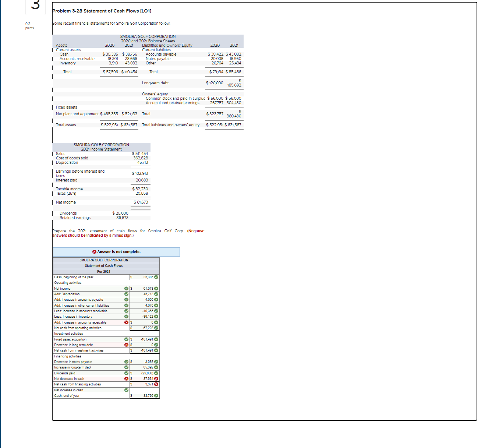Click the checkmark beside Less: Increase in inventory
Image resolution: width=485 pixels, height=448 pixels.
coord(125,317)
